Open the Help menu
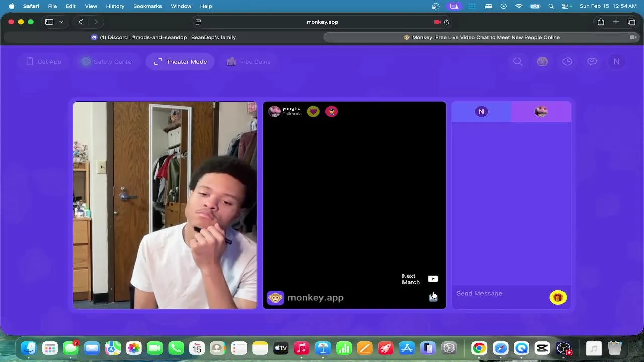 tap(206, 6)
